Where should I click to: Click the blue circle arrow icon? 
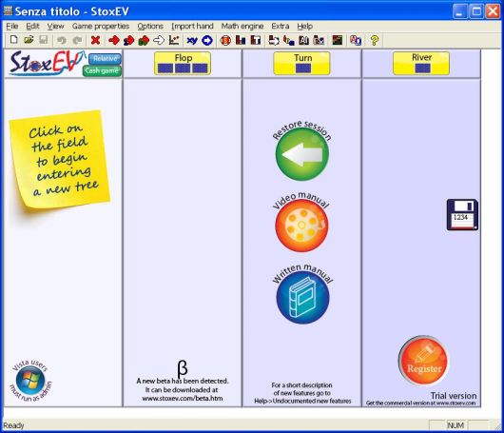(207, 40)
